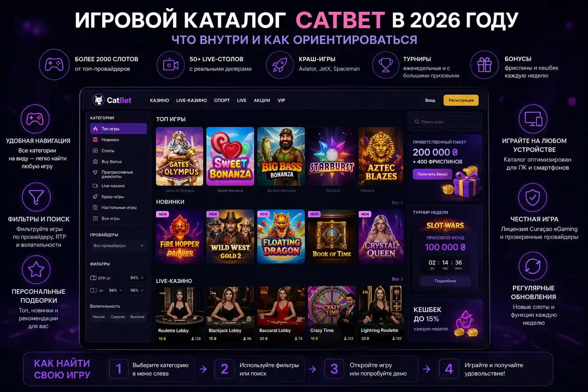
Task: Choose the Buy Bonus category icon
Action: click(x=95, y=162)
